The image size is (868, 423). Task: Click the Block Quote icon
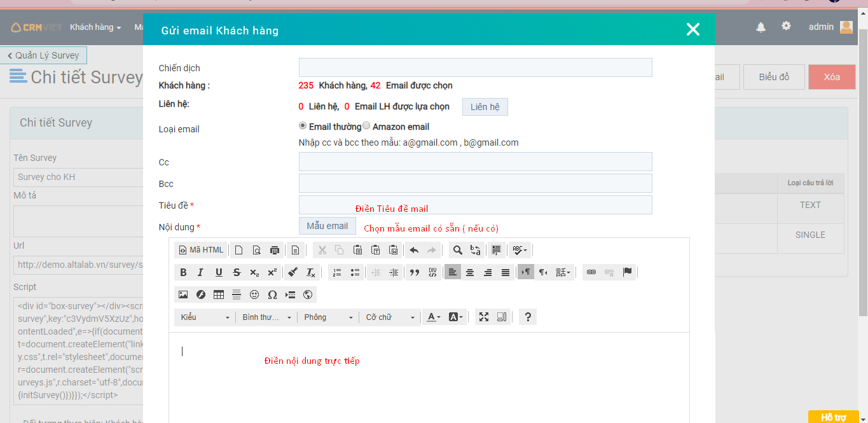pos(415,272)
